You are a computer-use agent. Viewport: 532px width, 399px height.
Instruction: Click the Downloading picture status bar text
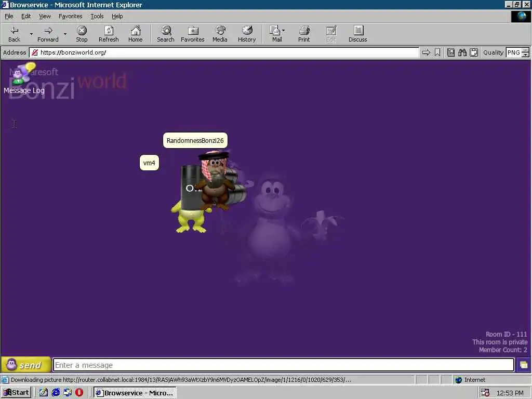tap(181, 380)
